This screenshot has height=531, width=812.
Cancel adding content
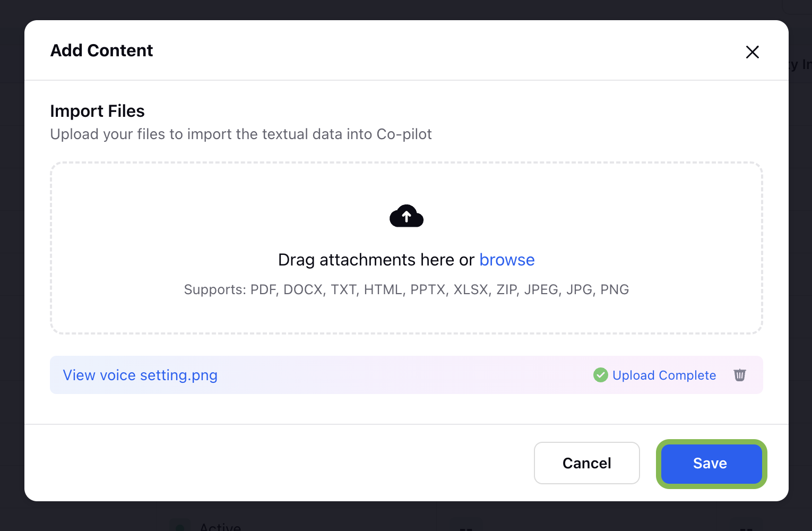pos(586,463)
